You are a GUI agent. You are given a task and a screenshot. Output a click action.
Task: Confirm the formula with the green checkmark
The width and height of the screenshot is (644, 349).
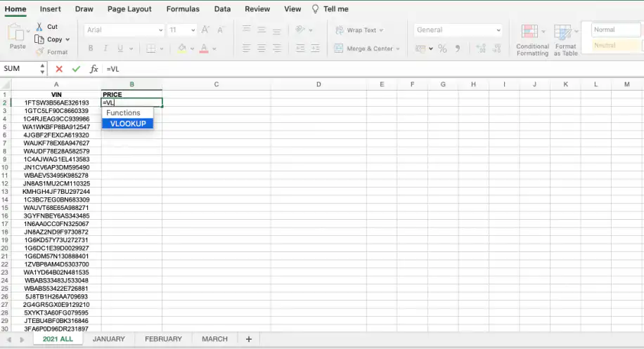point(76,69)
